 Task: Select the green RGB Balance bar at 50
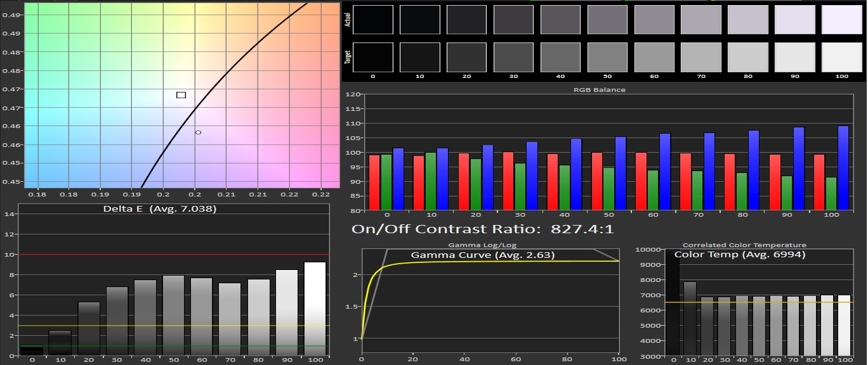coord(608,189)
